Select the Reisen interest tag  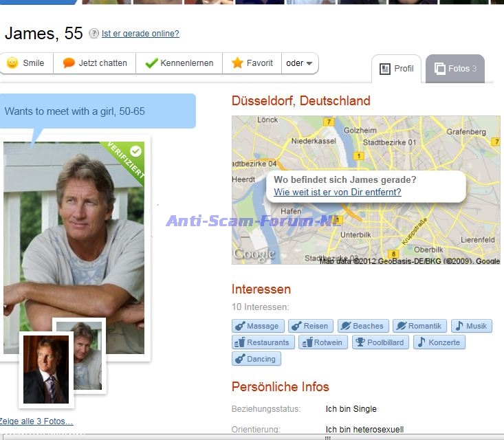tap(311, 326)
